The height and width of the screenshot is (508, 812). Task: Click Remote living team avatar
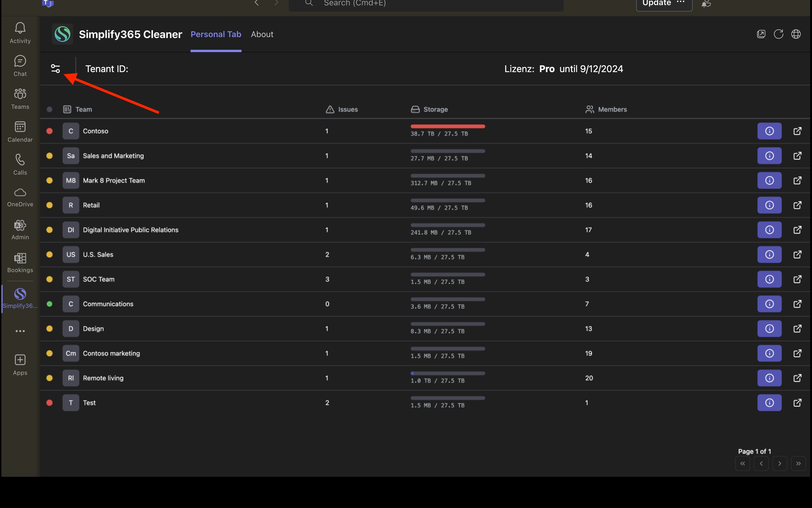pyautogui.click(x=71, y=378)
